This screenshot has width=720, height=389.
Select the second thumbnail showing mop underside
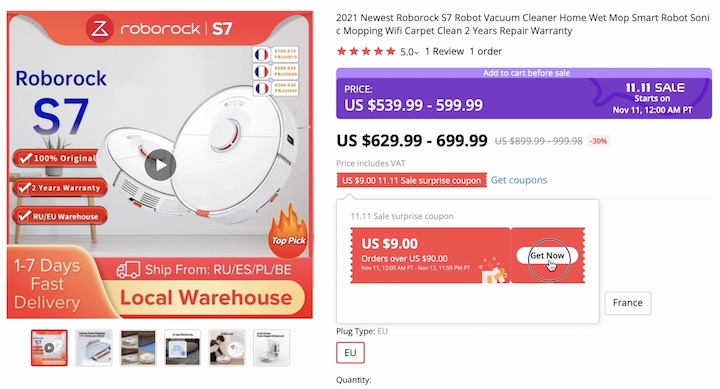click(x=94, y=348)
